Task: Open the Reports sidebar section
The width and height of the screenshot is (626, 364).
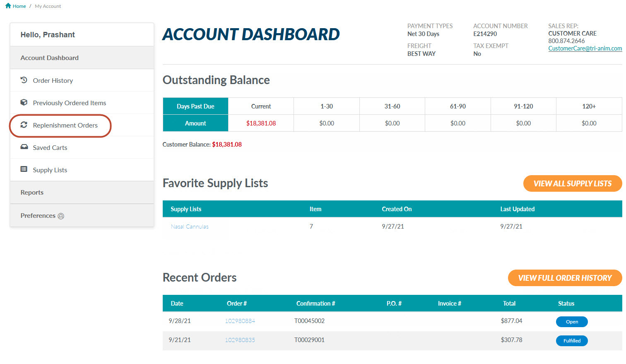Action: point(32,193)
